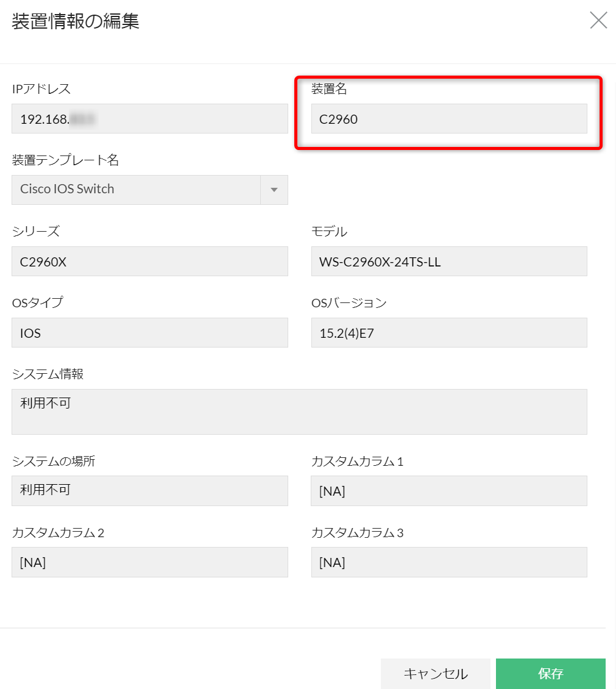Select the システムの場所 input field
616x689 pixels.
tap(149, 491)
